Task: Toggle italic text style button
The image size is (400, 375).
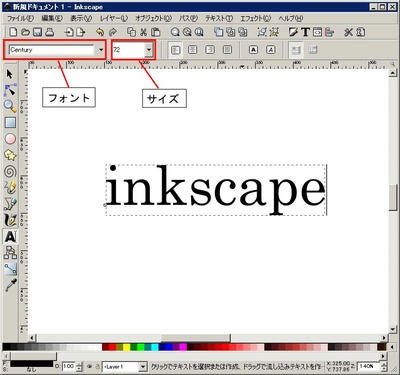Action: click(271, 50)
